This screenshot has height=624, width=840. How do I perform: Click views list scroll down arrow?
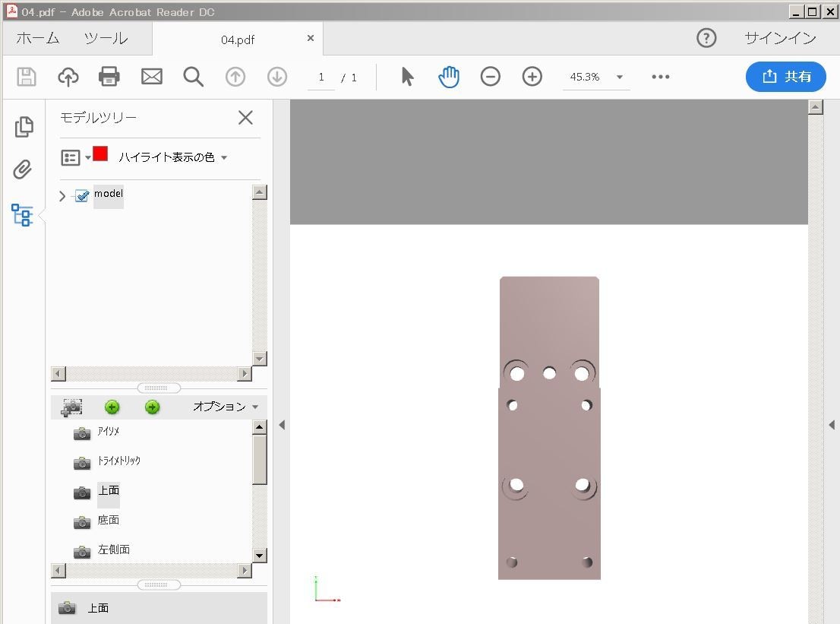(x=259, y=556)
